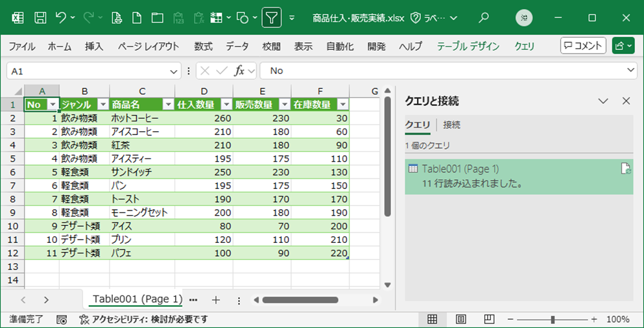The width and height of the screenshot is (644, 328).
Task: Click the zoom slider handle
Action: coord(552,320)
